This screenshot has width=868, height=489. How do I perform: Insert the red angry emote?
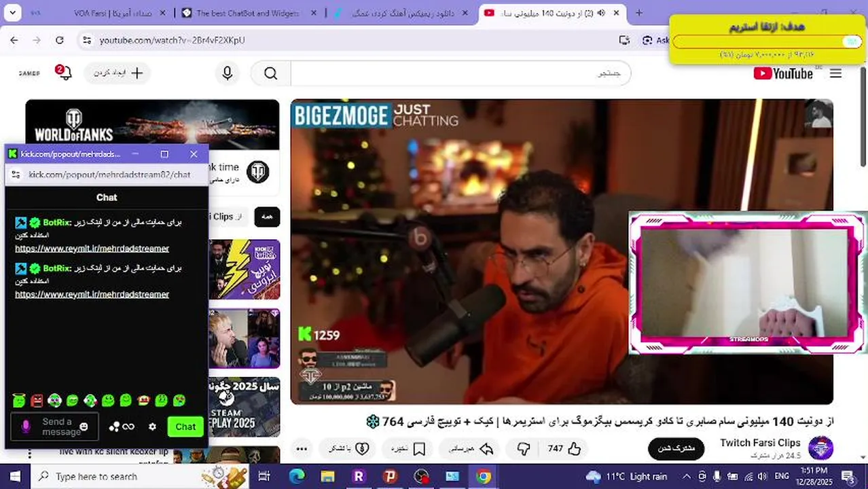37,401
